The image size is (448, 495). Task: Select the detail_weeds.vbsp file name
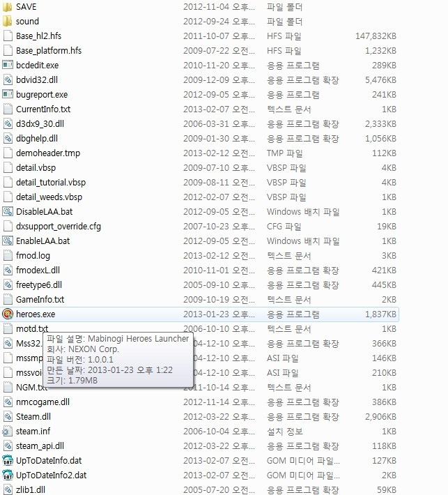pos(49,197)
